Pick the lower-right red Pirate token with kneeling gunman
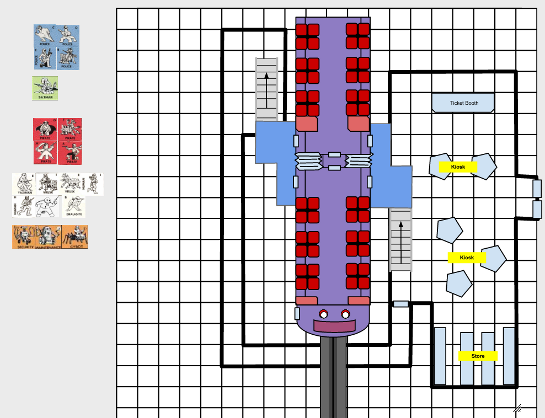The width and height of the screenshot is (545, 418). [x=70, y=153]
